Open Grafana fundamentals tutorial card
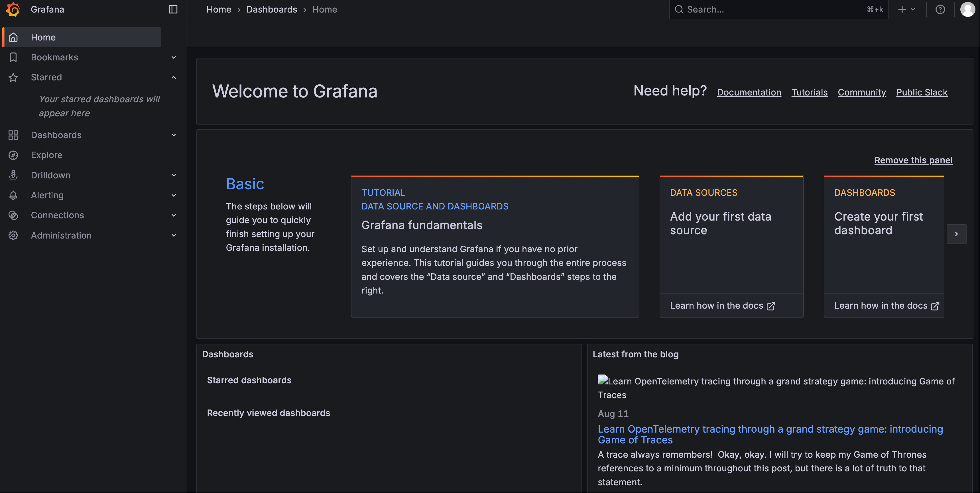 pos(495,247)
